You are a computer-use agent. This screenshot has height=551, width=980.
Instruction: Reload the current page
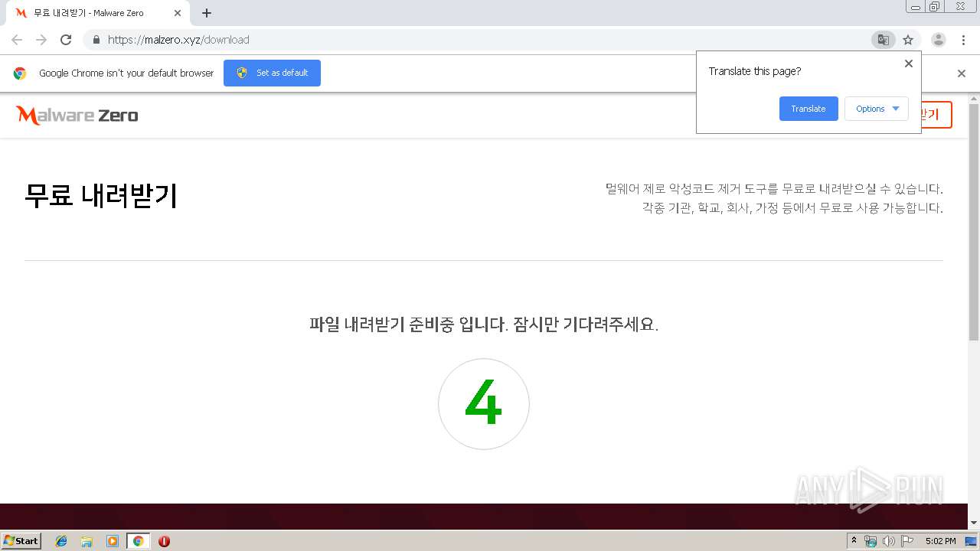tap(66, 40)
